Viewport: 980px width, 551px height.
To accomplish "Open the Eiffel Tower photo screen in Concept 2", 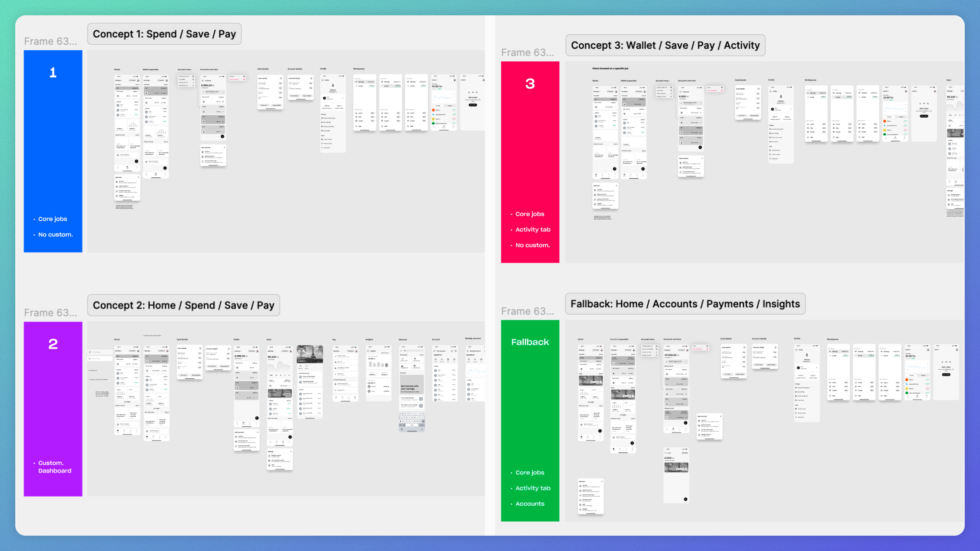I will tap(310, 382).
